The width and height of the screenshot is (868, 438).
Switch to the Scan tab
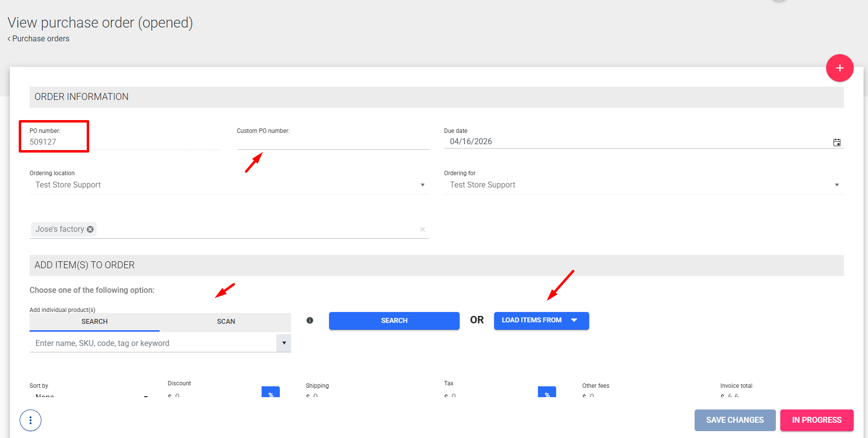pyautogui.click(x=226, y=321)
